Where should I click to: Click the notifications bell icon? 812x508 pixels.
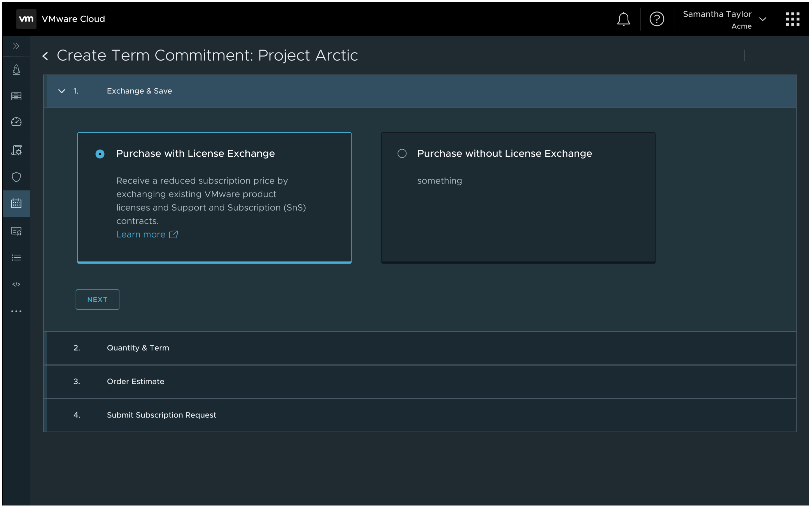click(623, 19)
